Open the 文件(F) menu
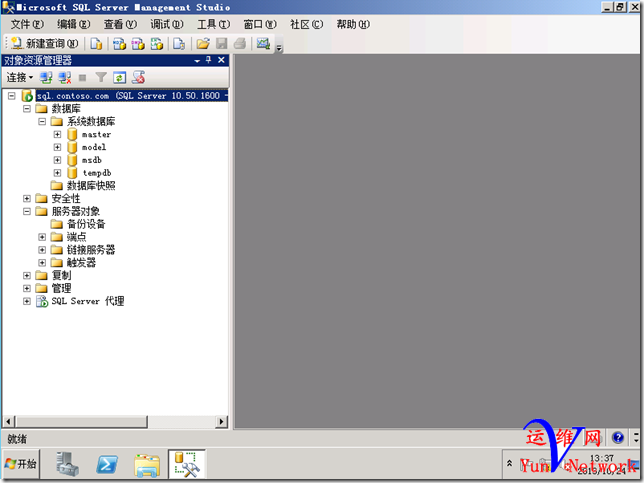The image size is (644, 483). point(27,24)
